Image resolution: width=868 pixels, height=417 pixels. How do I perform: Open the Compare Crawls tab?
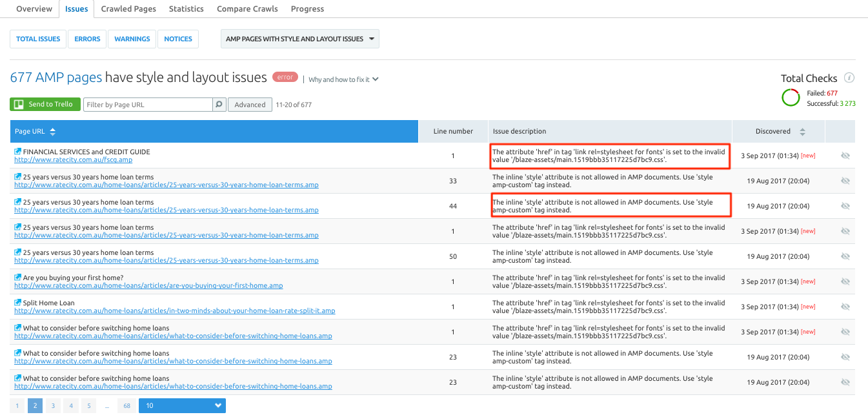(x=247, y=9)
